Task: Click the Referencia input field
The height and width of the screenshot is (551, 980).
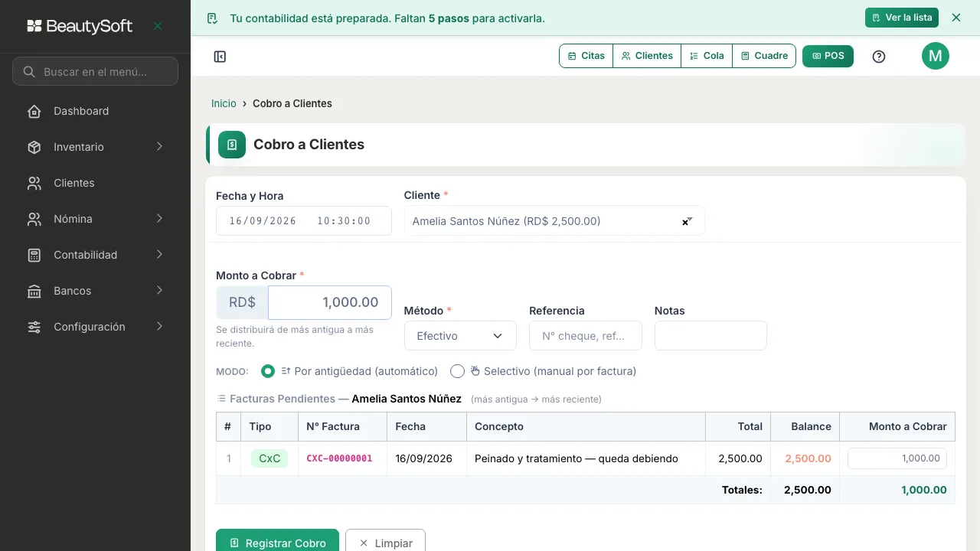Action: point(586,335)
